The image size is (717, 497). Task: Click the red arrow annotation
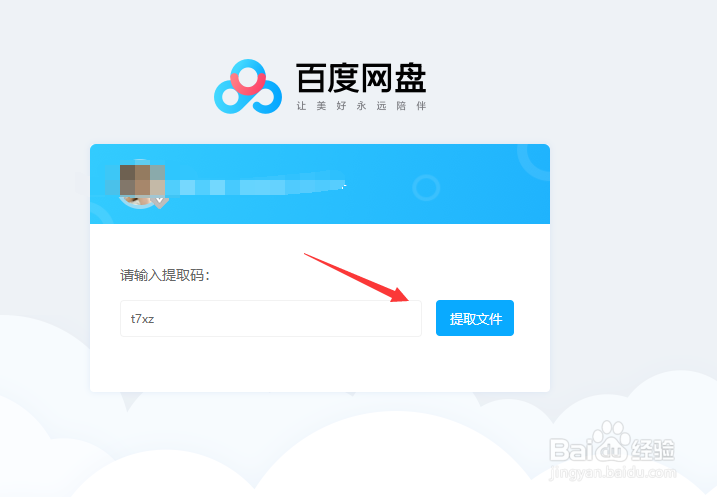pyautogui.click(x=357, y=278)
